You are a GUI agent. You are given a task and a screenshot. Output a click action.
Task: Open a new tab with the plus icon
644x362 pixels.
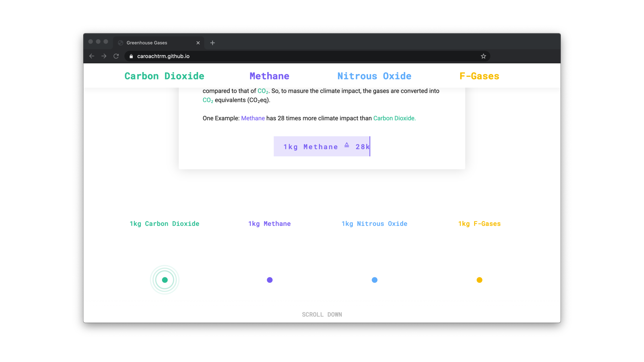pos(212,43)
